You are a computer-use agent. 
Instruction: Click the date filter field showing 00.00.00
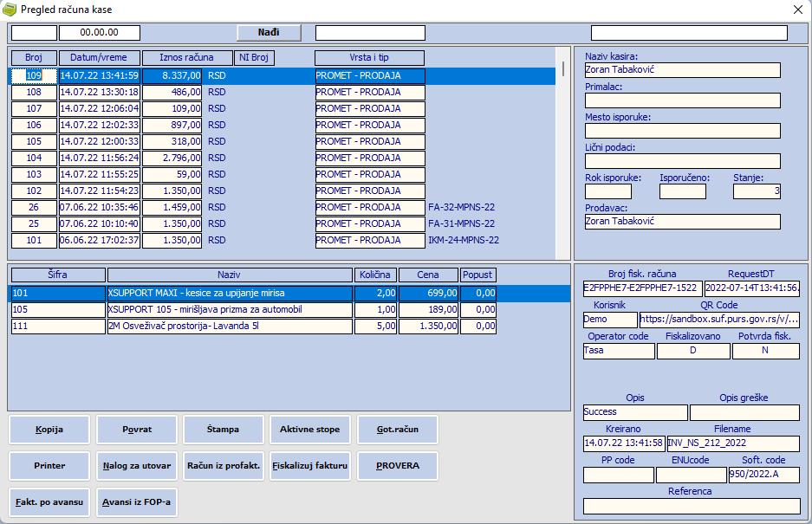[100, 33]
